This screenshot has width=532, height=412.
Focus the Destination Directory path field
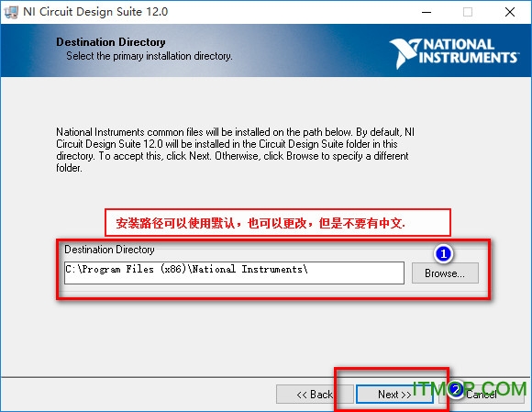coord(234,273)
